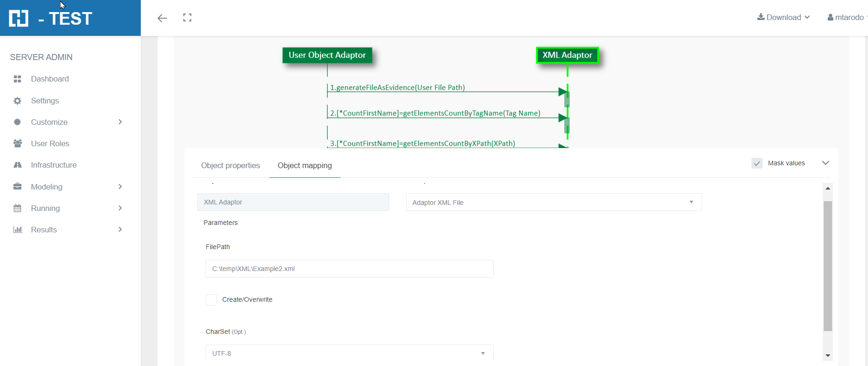868x366 pixels.
Task: Open the CharSet UTF-8 dropdown
Action: tap(349, 353)
